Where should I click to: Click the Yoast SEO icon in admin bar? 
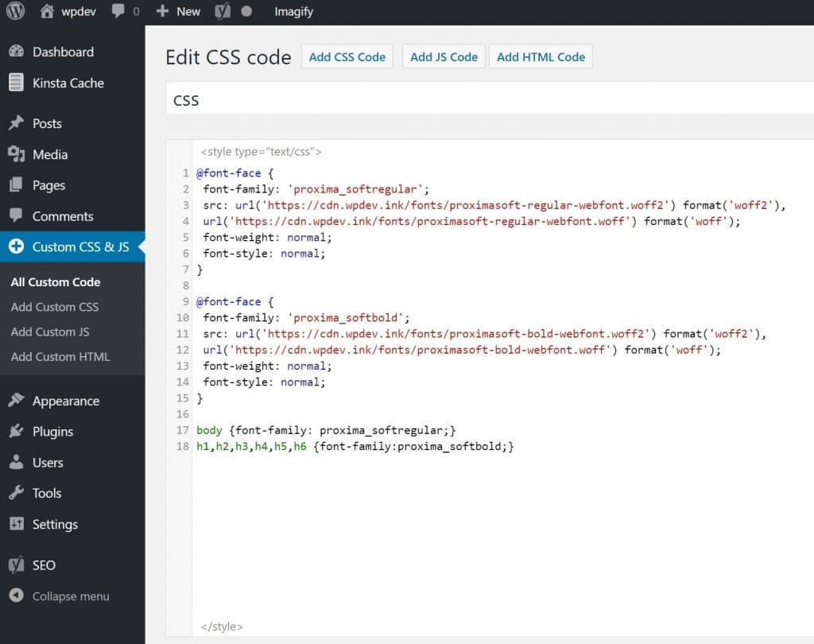[222, 11]
